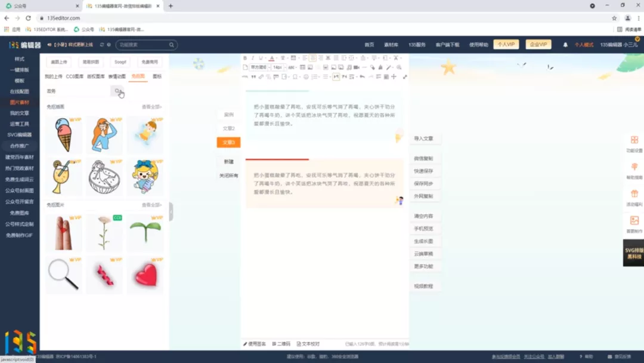This screenshot has width=644, height=363.
Task: Collapse the left image panel handle
Action: [x=171, y=212]
